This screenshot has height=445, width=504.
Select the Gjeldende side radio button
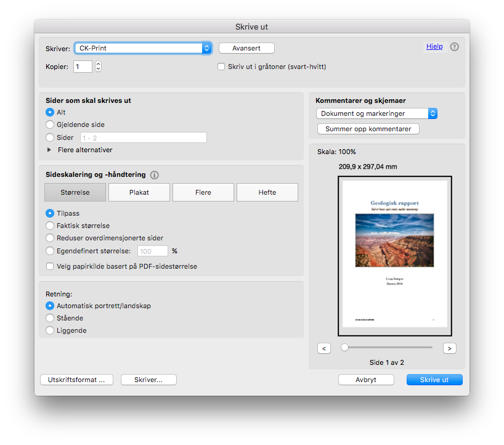pos(50,125)
